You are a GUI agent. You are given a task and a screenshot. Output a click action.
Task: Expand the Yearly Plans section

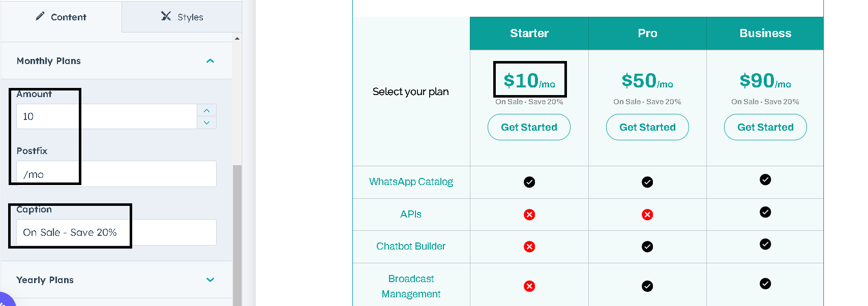click(x=210, y=280)
